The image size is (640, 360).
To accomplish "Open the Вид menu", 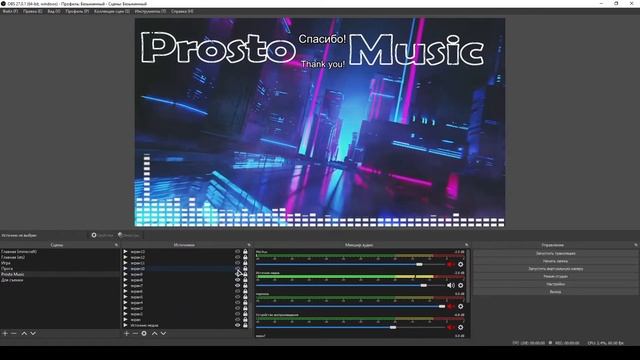I will click(x=53, y=11).
